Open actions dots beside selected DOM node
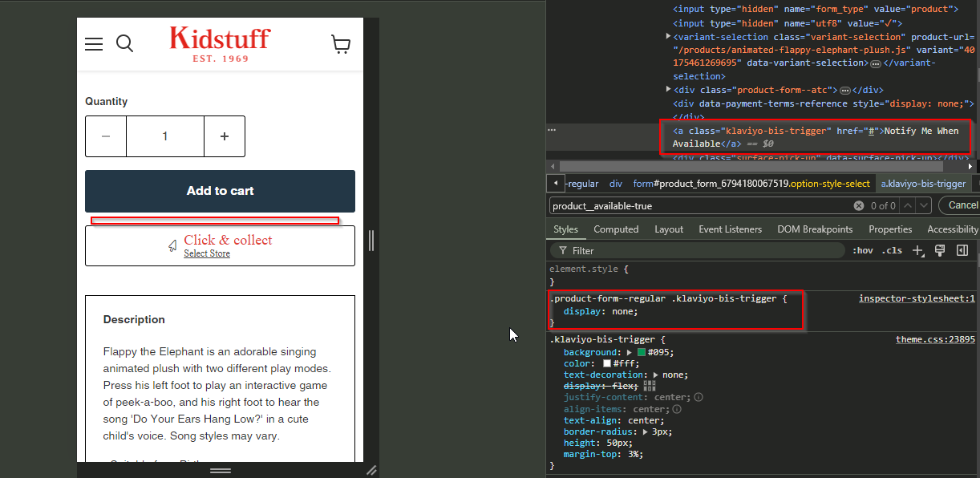 pos(552,130)
